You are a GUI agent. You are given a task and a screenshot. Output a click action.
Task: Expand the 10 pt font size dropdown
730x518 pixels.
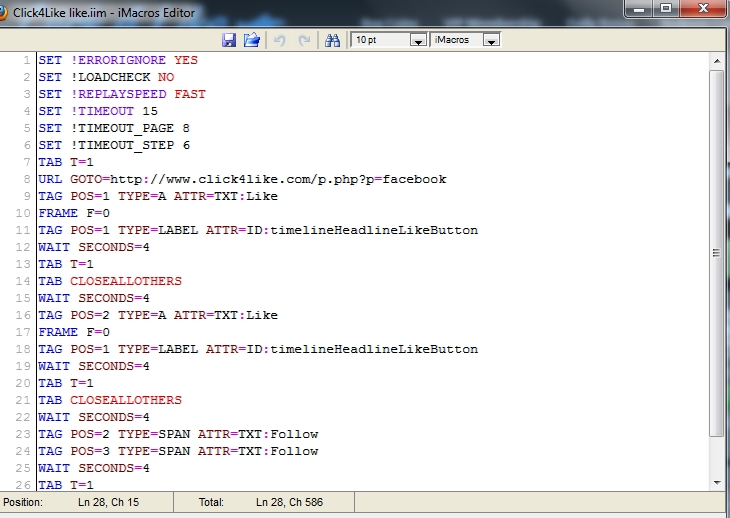point(417,40)
